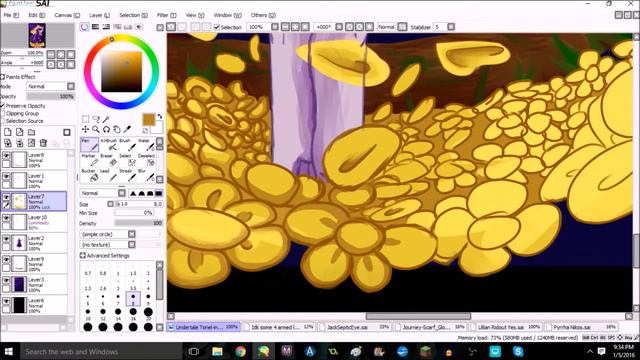Open the brush Normal mode dropdown

tap(122, 193)
